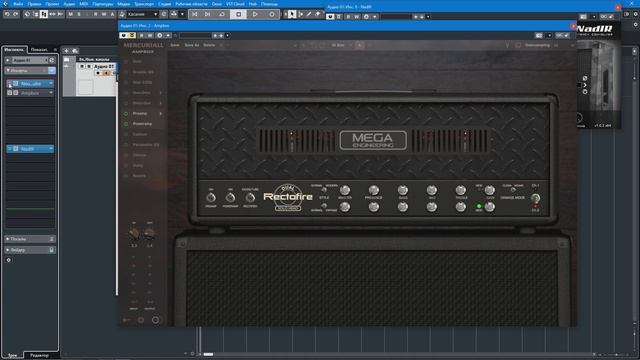Toggle the Preamp module on/off indicator
Screen dimensions: 640x360
pyautogui.click(x=126, y=113)
